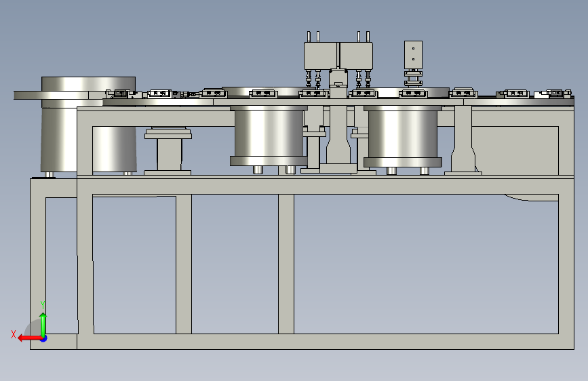This screenshot has height=381, width=588.
Task: Select the left block of the twin overhead cylinder unit
Action: 321,56
